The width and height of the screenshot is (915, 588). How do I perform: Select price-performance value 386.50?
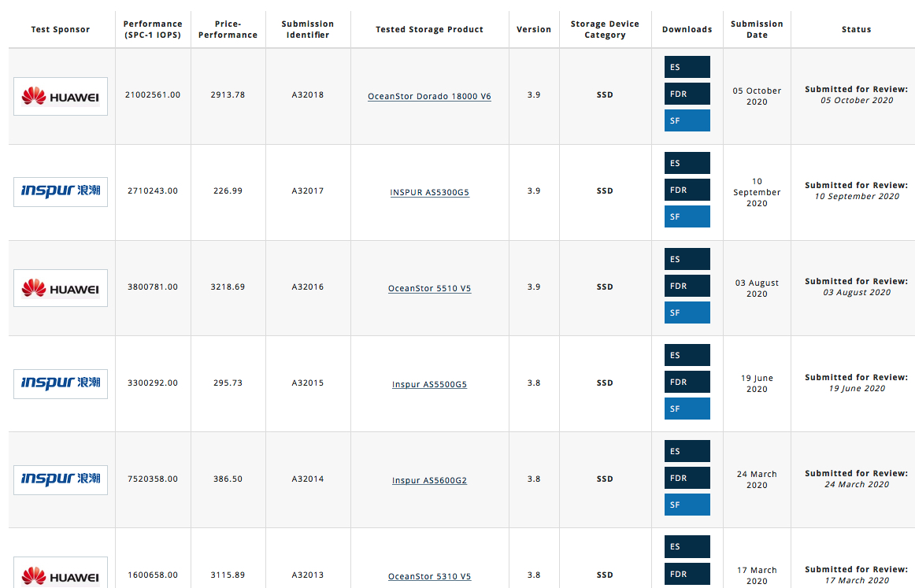228,479
